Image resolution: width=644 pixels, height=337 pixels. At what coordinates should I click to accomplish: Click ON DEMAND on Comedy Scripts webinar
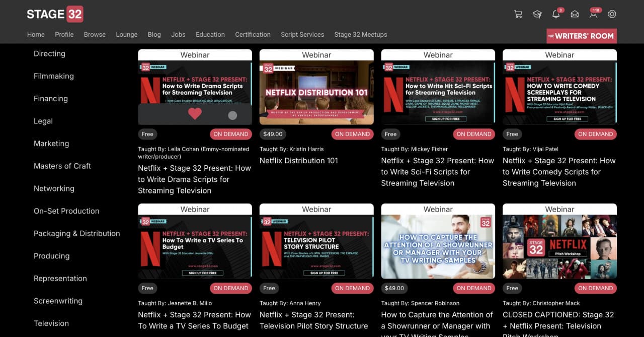click(596, 134)
